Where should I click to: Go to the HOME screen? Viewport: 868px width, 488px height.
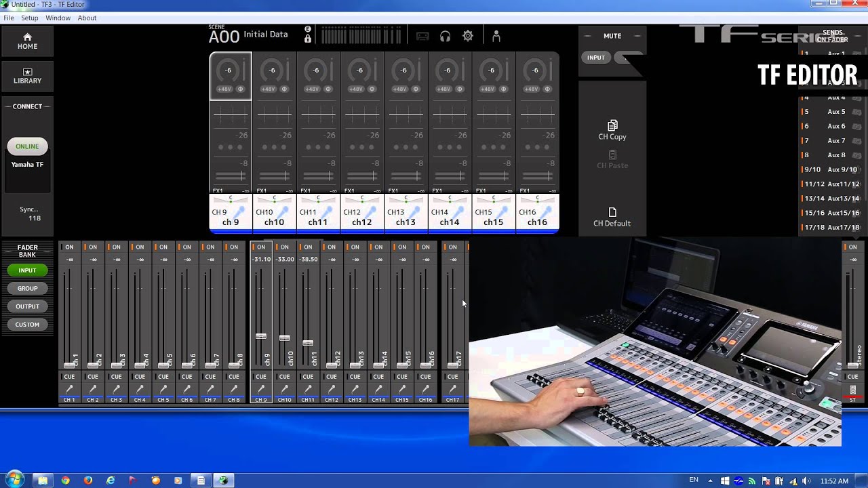27,41
